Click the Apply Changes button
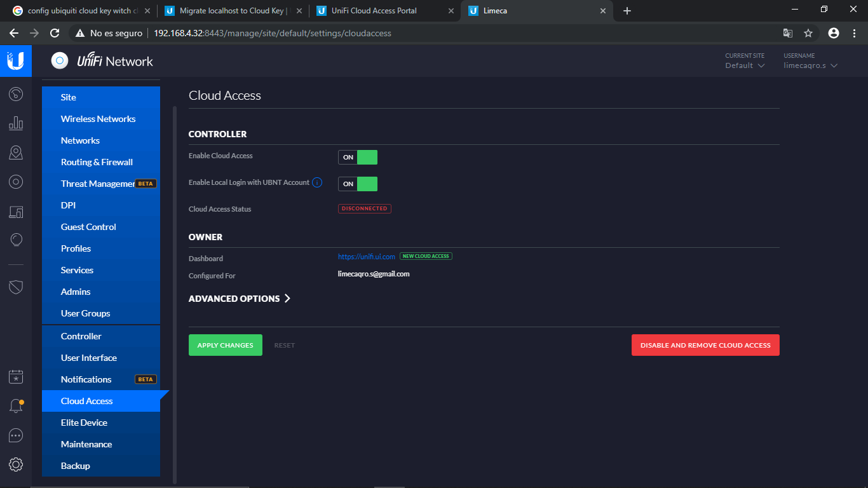 (225, 345)
